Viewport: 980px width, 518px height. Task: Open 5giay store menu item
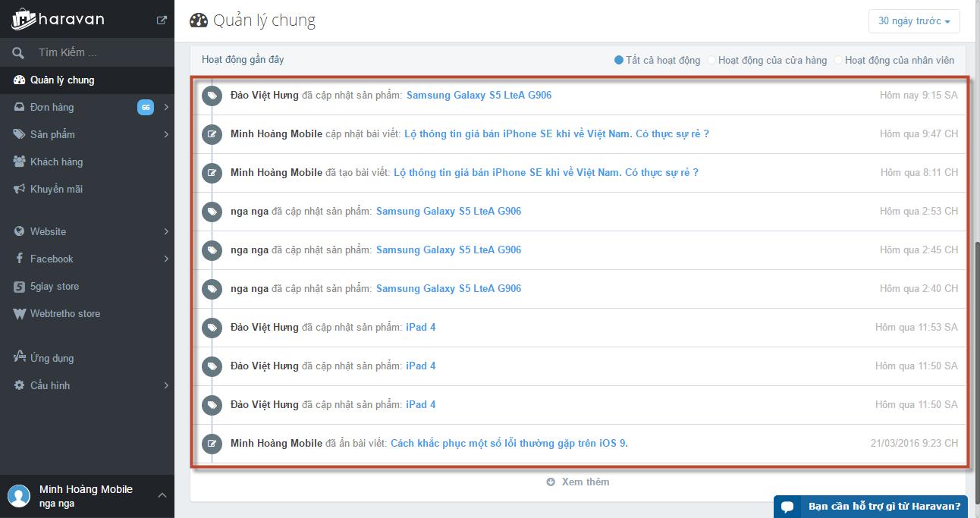[87, 286]
